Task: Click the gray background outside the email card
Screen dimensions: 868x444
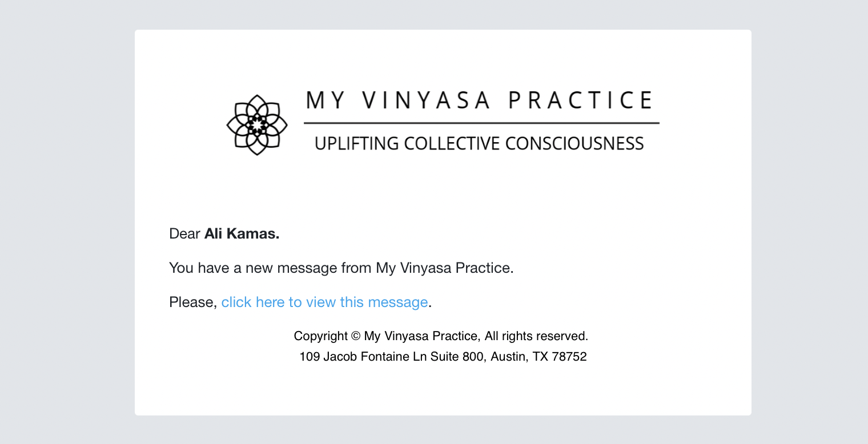Action: coord(67,228)
